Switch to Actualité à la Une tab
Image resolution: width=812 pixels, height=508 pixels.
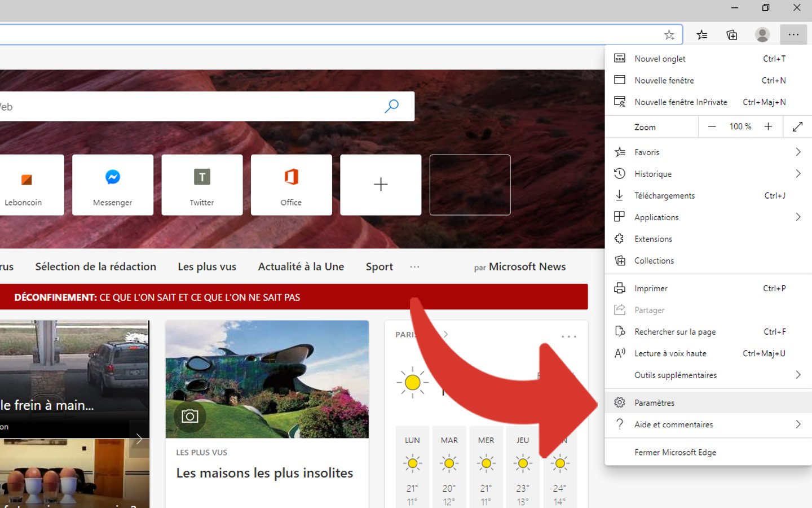[301, 267]
